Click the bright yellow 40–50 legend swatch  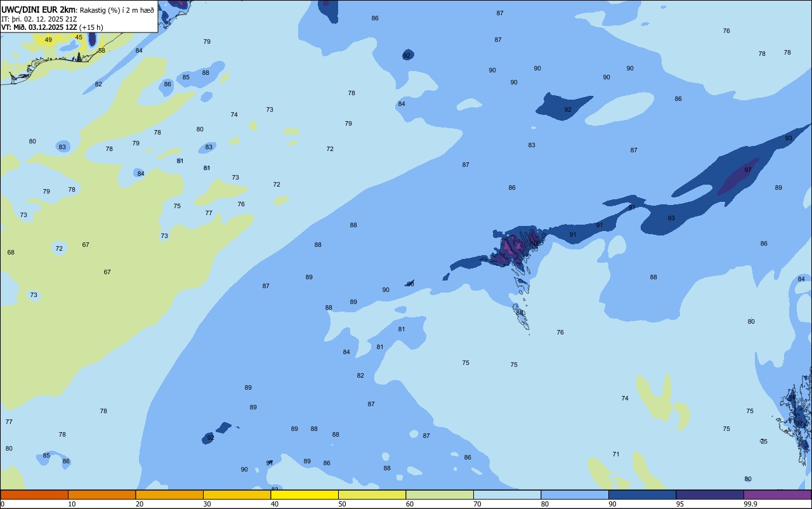point(304,494)
